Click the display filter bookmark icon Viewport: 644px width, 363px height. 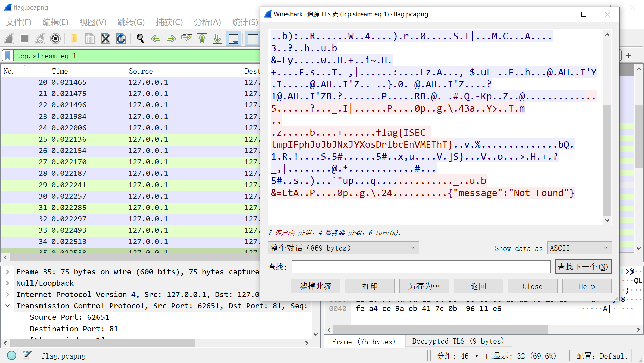[8, 56]
